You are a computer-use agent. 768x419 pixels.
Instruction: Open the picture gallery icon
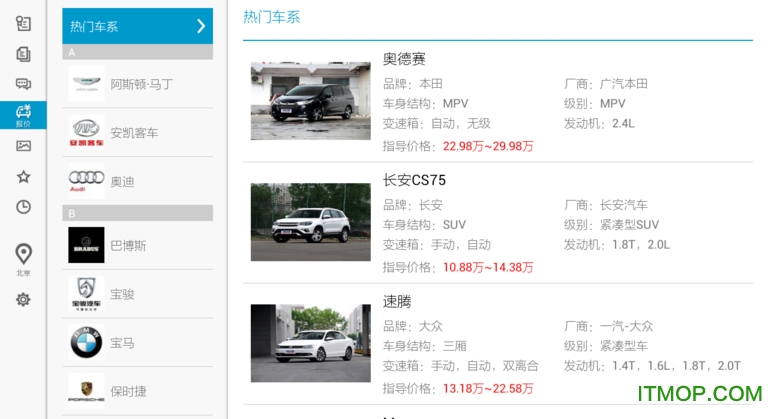pos(23,146)
